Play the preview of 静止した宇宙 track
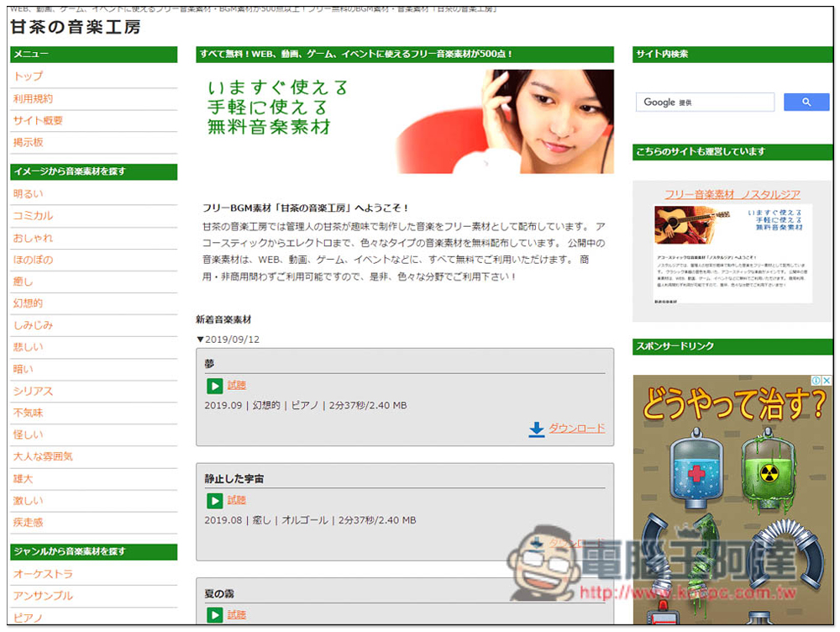Screen dimensions: 840x632 point(214,500)
